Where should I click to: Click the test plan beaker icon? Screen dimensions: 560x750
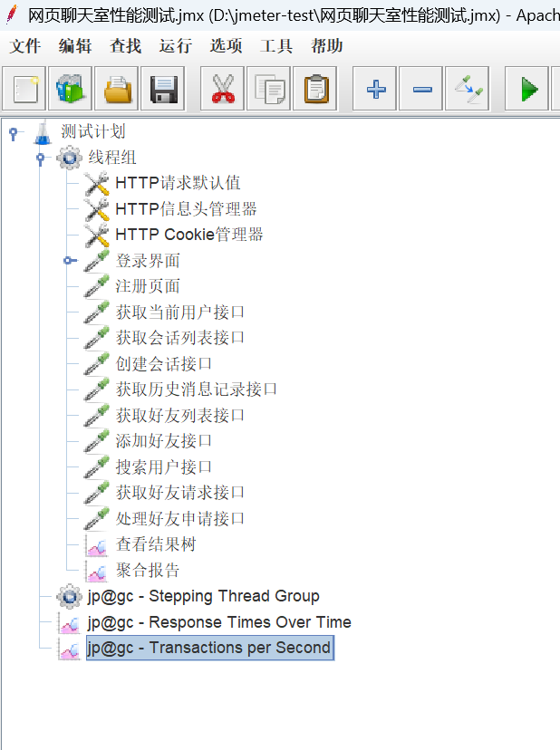(x=43, y=131)
